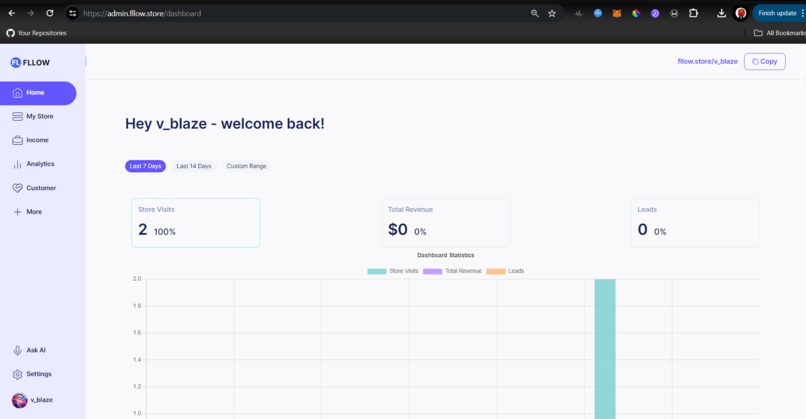The width and height of the screenshot is (806, 419).
Task: Open Customer from the sidebar
Action: pyautogui.click(x=34, y=188)
